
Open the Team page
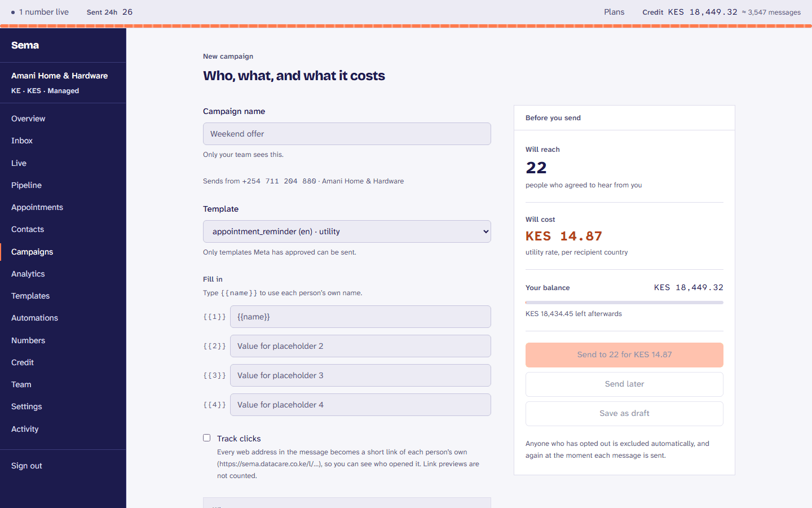[x=63, y=384]
